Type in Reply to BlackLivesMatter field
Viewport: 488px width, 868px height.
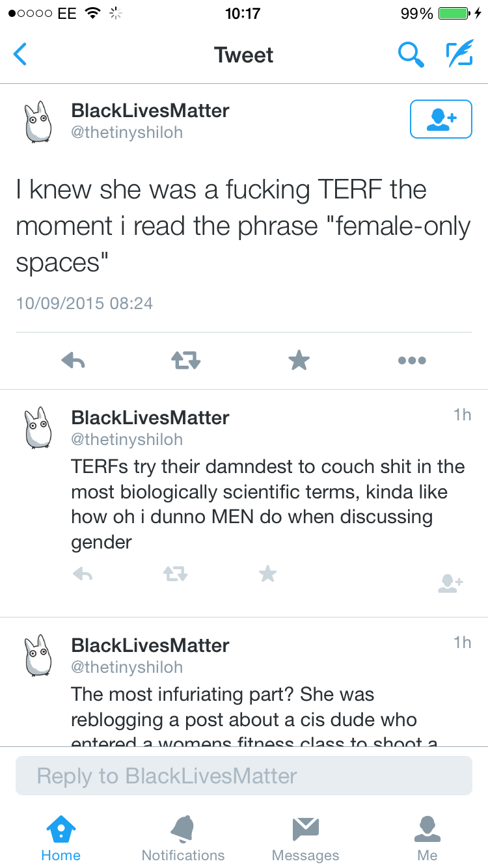click(244, 776)
